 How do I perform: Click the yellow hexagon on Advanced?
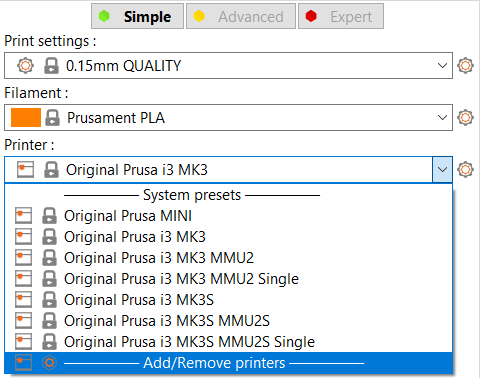point(199,16)
